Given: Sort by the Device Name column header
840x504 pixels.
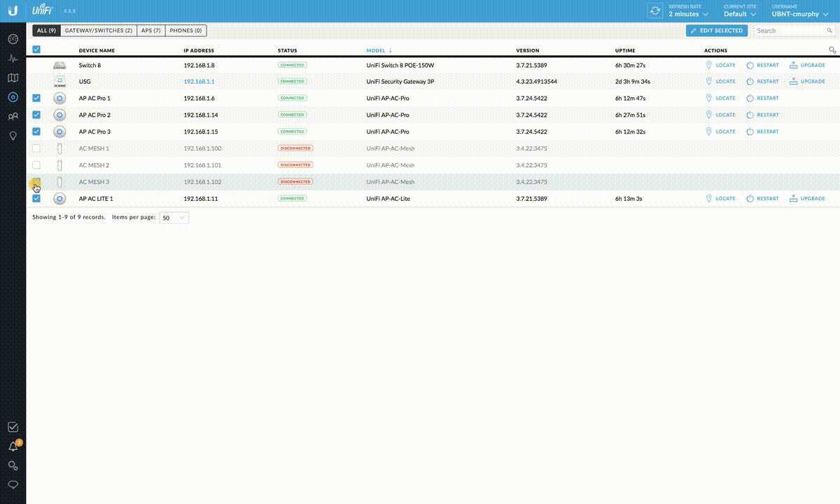Looking at the screenshot, I should [x=97, y=50].
